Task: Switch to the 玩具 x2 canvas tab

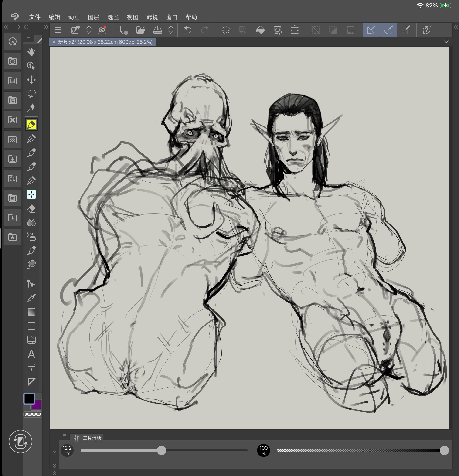Action: [103, 42]
